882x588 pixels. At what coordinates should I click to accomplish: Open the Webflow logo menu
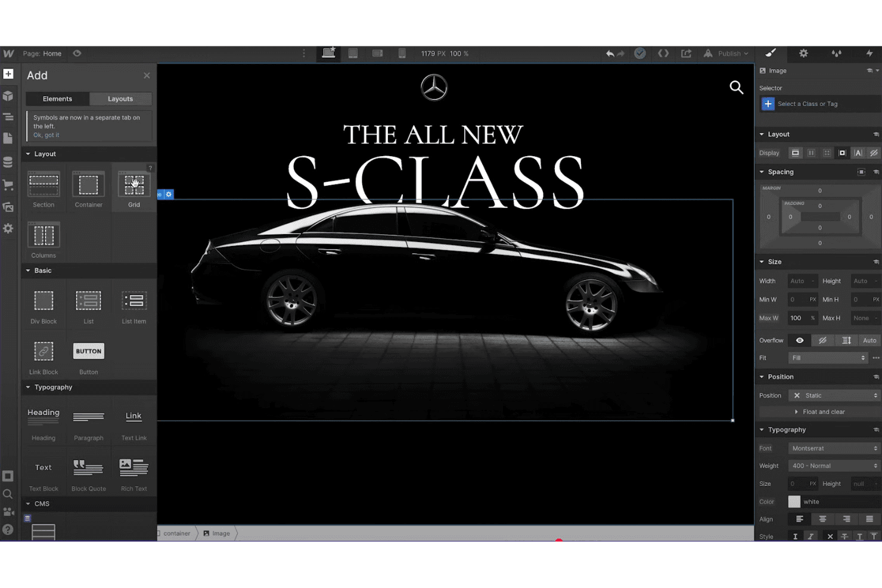[8, 54]
